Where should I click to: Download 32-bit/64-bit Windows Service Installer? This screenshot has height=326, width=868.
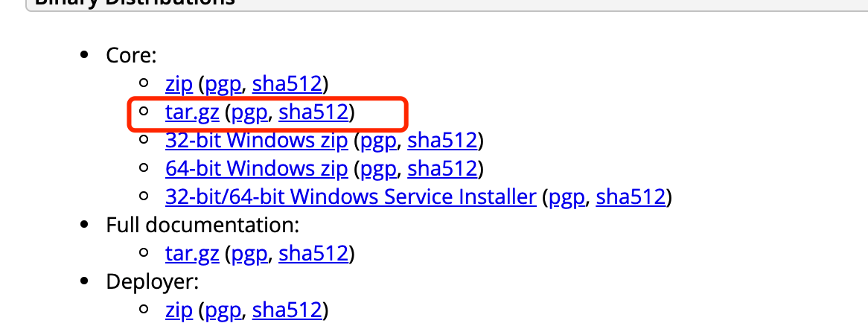(351, 197)
